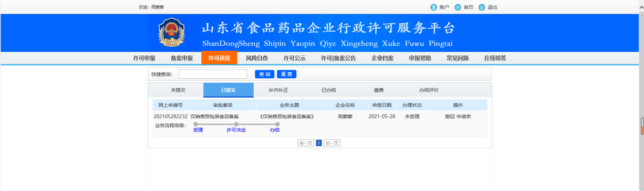Image resolution: width=644 pixels, height=191 pixels.
Task: Open the 备案申报 menu
Action: tap(181, 58)
